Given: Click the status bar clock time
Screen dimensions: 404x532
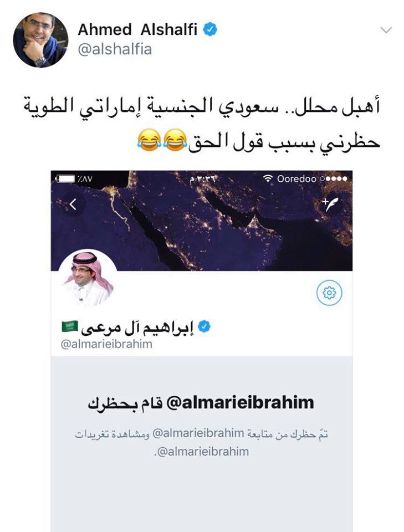Looking at the screenshot, I should (202, 178).
